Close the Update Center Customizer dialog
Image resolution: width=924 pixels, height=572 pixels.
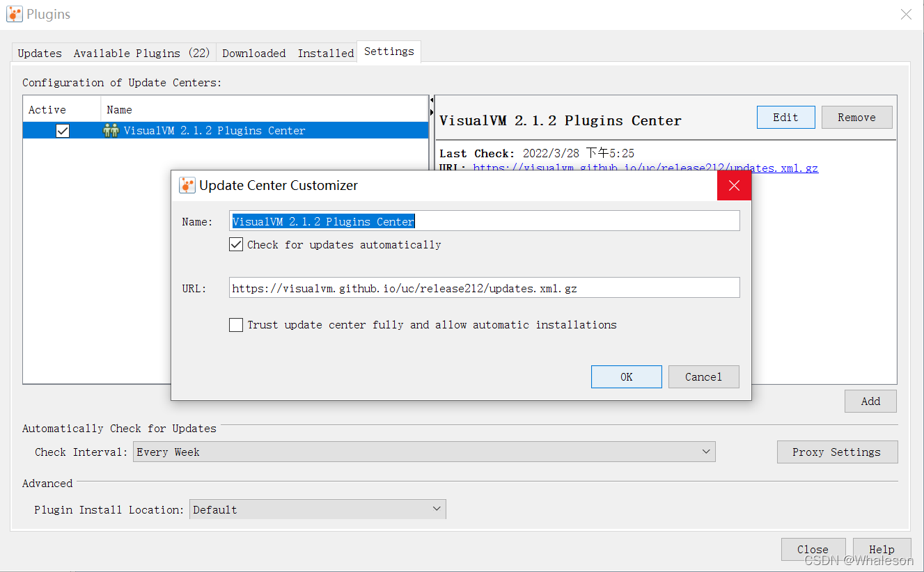[734, 185]
